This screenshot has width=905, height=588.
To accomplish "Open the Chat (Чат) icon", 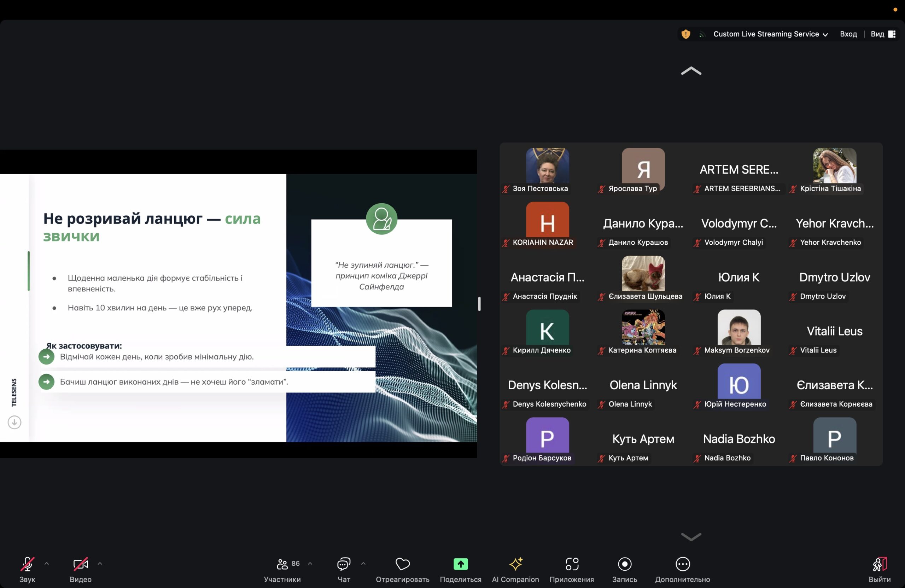I will [343, 564].
